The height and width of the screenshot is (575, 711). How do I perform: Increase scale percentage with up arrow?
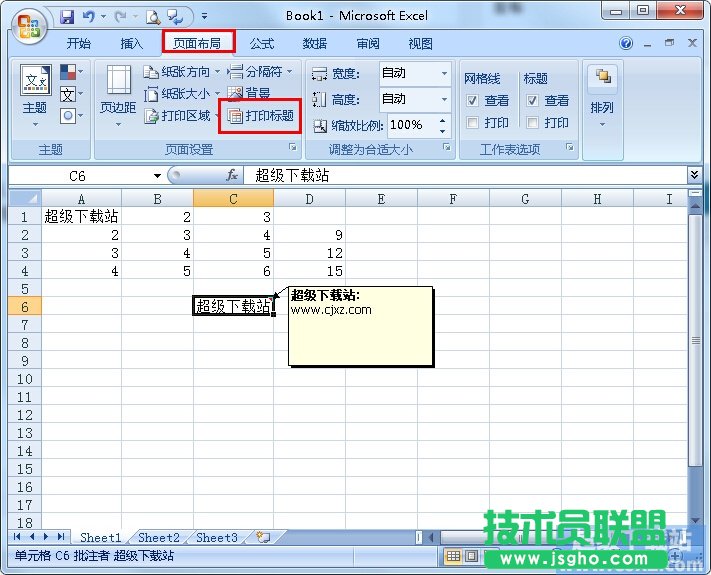tap(443, 120)
